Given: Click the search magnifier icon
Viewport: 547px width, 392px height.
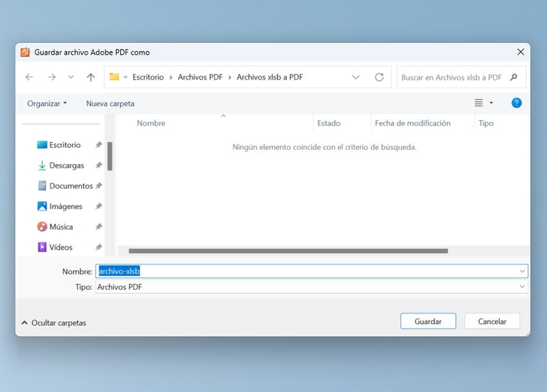Looking at the screenshot, I should click(x=513, y=77).
